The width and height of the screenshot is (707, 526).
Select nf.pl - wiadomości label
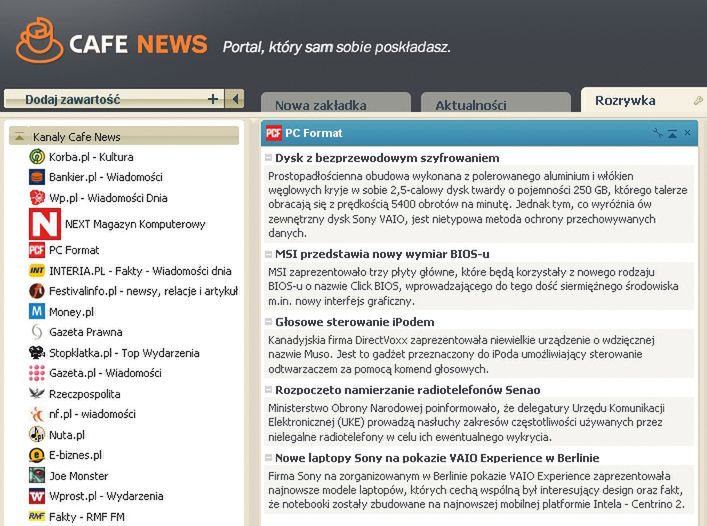click(x=92, y=414)
